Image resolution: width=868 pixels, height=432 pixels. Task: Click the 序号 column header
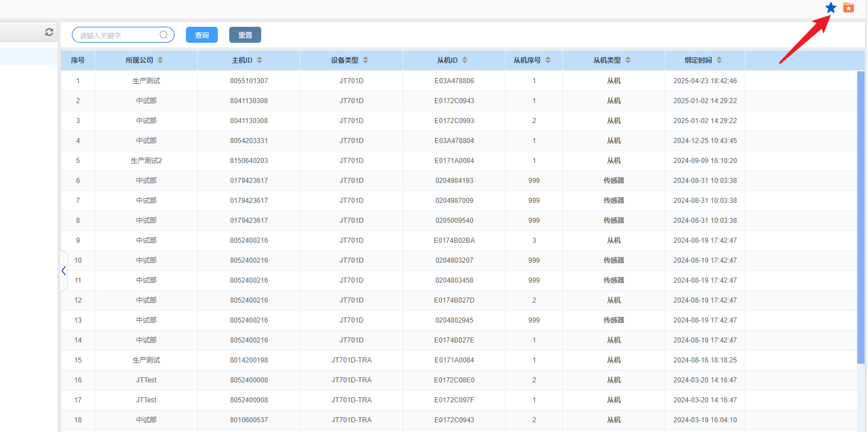pyautogui.click(x=78, y=60)
